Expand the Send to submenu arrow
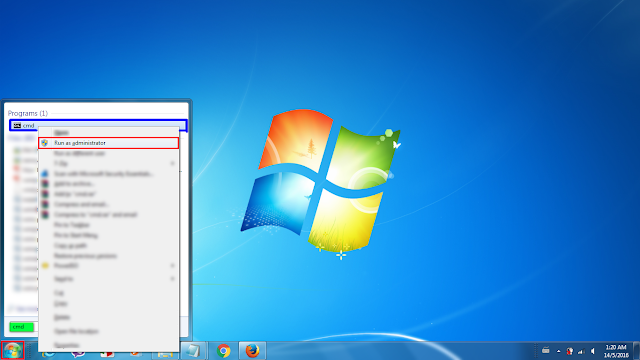Image resolution: width=640 pixels, height=360 pixels. coord(172,279)
